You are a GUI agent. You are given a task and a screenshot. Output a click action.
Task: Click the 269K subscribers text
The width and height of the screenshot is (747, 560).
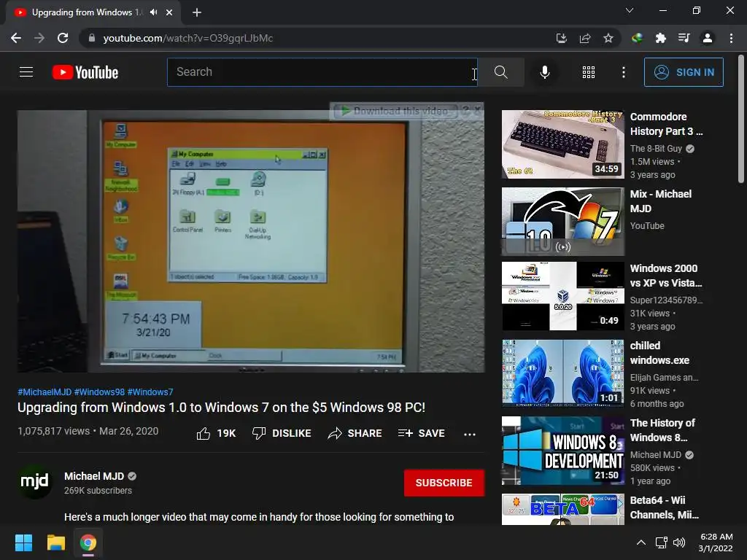[98, 491]
